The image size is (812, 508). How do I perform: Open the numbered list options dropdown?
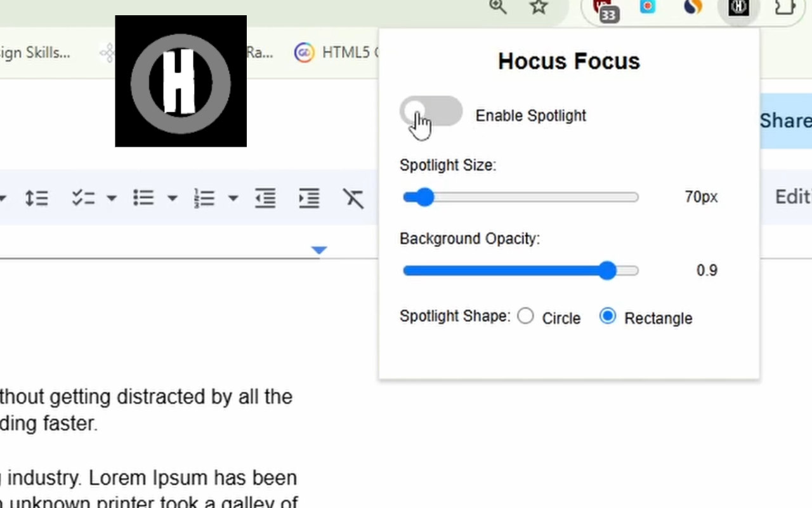click(233, 199)
